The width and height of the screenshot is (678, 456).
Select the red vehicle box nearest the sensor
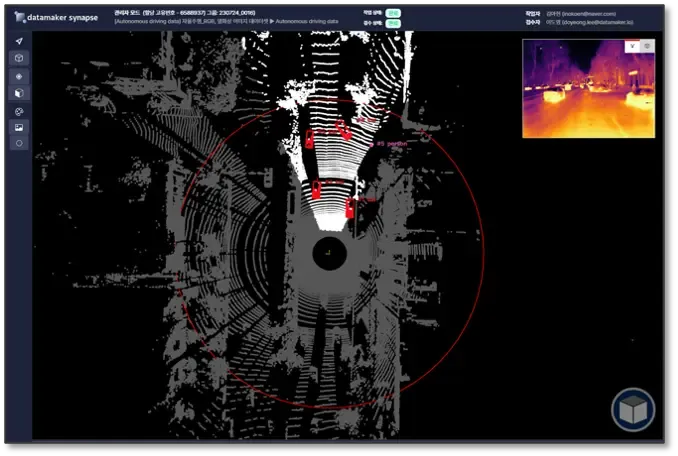pyautogui.click(x=350, y=209)
